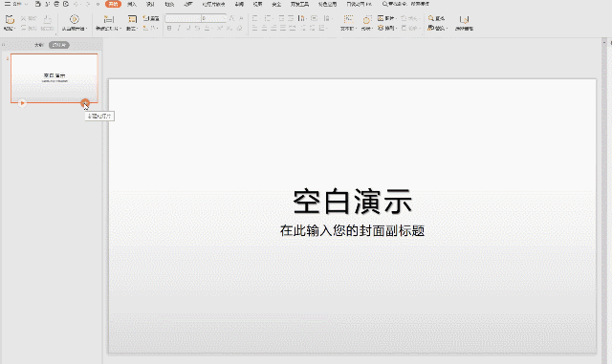Click the Find (查找) magnifier icon
This screenshot has width=612, height=364.
click(431, 18)
